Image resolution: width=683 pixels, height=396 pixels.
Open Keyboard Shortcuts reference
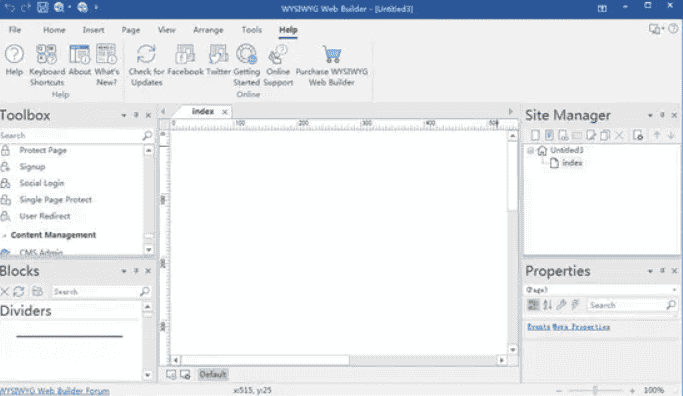pyautogui.click(x=47, y=65)
